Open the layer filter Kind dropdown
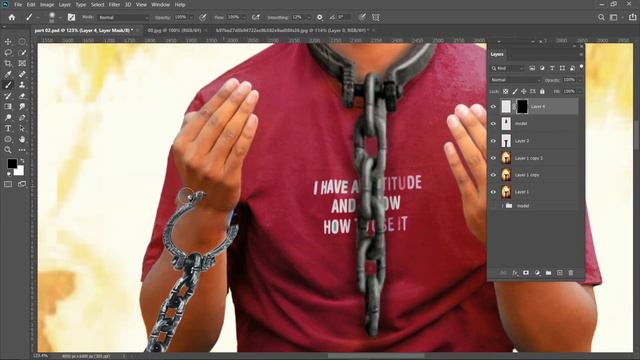 (x=507, y=68)
